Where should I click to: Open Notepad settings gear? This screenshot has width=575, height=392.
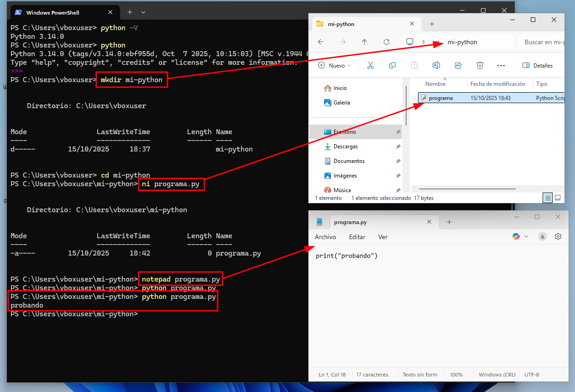tap(558, 236)
